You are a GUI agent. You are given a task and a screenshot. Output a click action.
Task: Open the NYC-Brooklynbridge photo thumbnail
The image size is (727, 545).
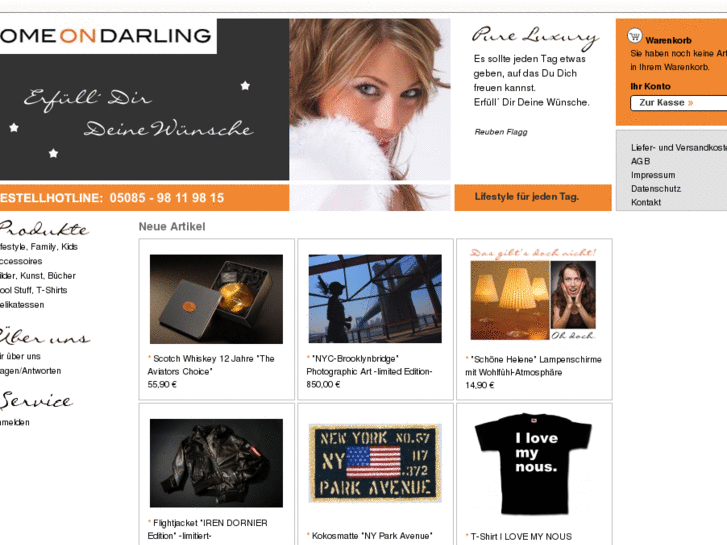click(375, 299)
